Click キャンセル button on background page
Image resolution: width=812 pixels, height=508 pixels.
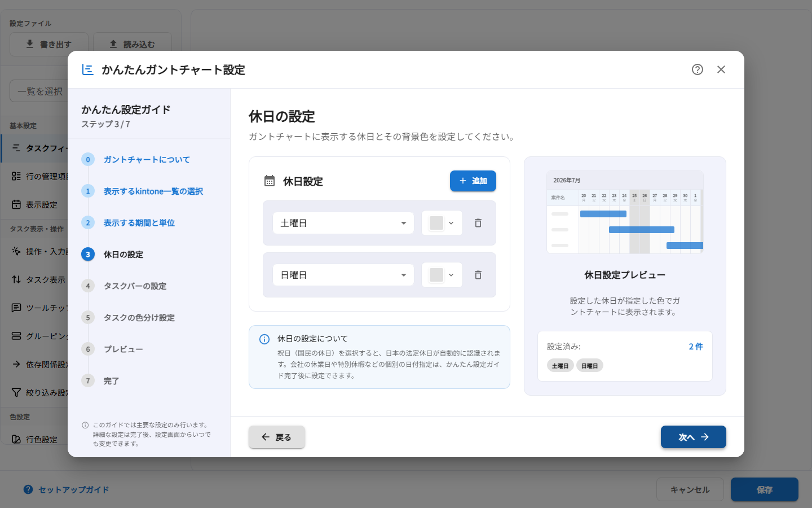690,490
